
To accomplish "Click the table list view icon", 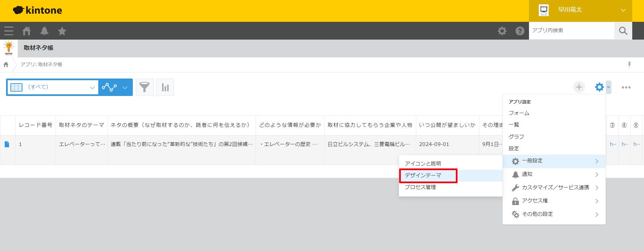I will [x=16, y=87].
